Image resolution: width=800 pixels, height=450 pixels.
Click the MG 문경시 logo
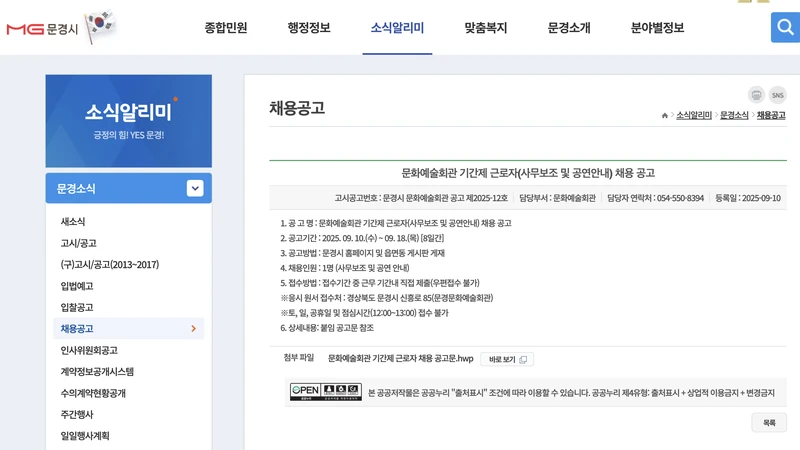coord(42,29)
